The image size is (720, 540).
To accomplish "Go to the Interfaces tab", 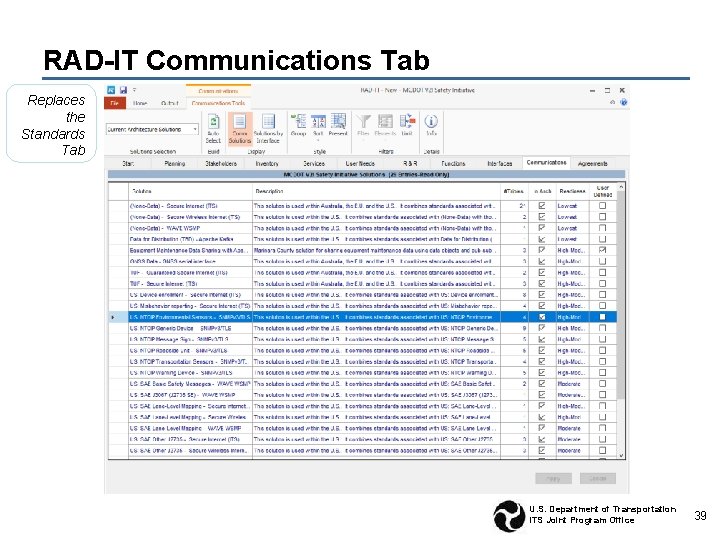I will pyautogui.click(x=500, y=163).
